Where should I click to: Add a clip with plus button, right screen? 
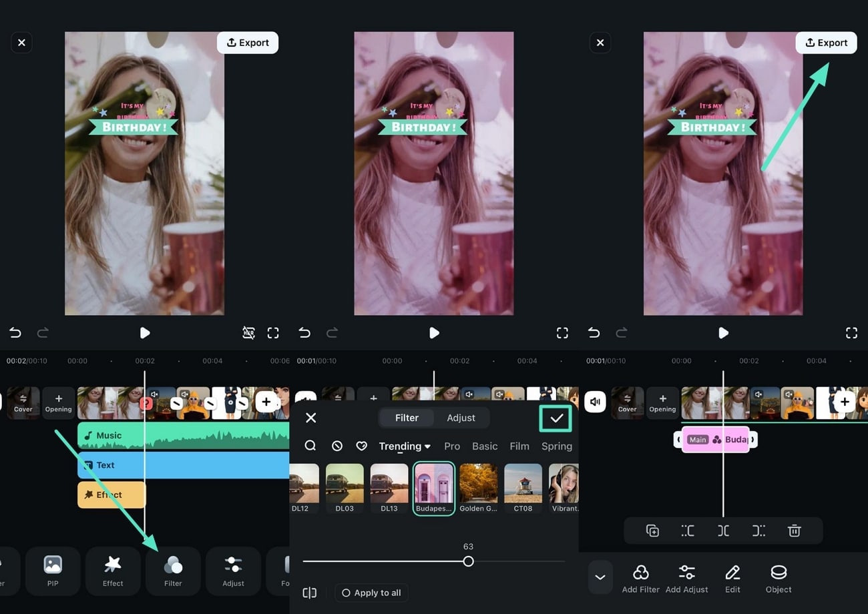tap(845, 402)
